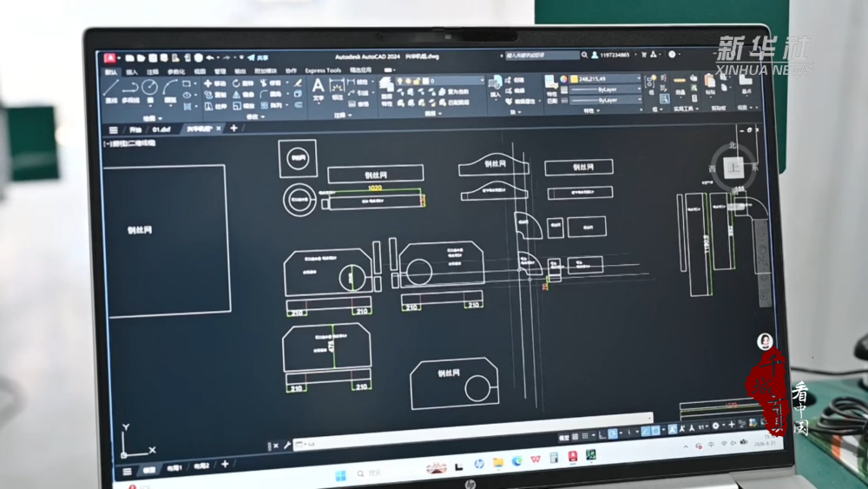
Task: Expand the Draw (绘图) panel
Action: pos(153,118)
